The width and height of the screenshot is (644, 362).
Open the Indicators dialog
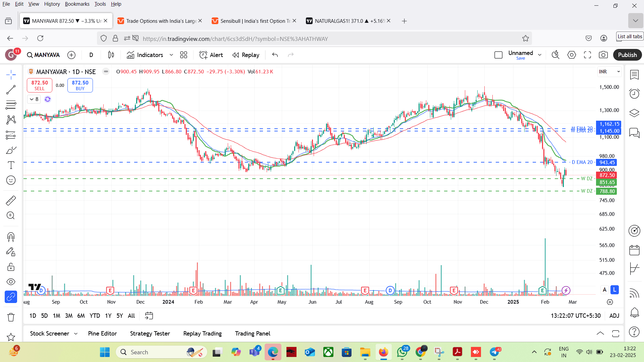(145, 55)
